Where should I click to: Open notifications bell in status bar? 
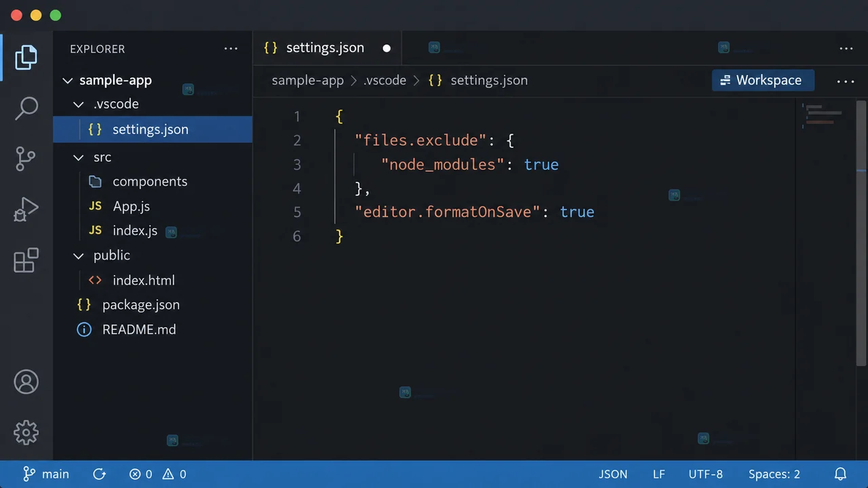[x=840, y=474]
